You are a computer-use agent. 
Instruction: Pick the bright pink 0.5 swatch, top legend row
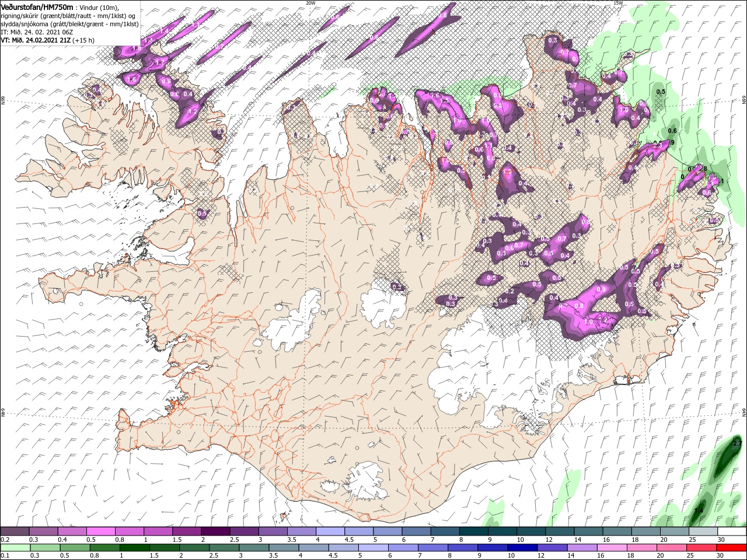tap(100, 531)
